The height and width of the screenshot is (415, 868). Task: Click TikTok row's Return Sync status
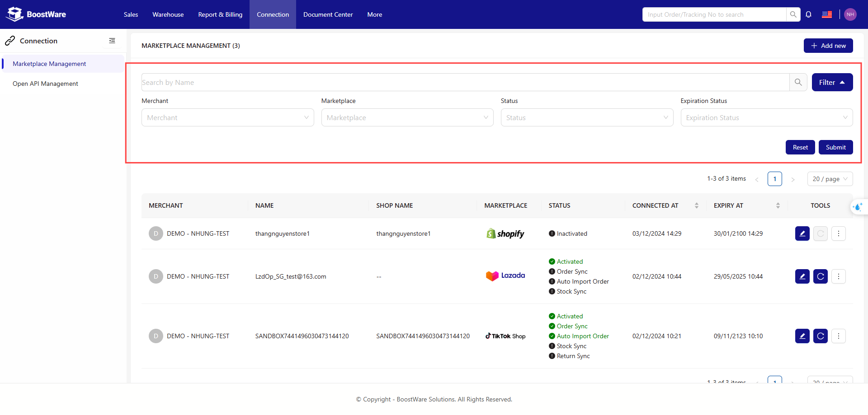pos(569,356)
